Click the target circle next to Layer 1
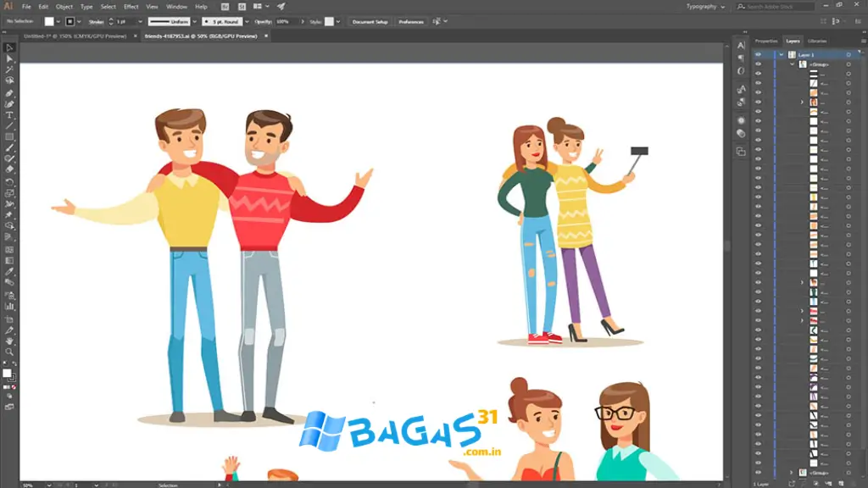 coord(849,54)
